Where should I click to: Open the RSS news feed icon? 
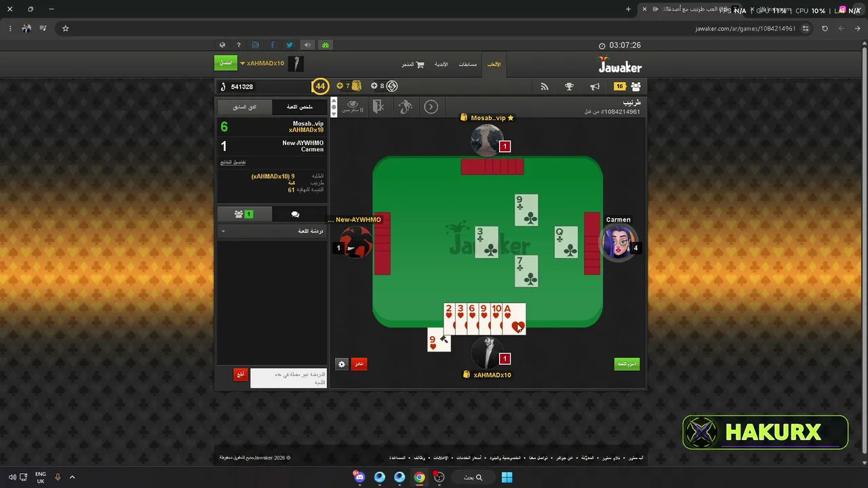tap(545, 87)
